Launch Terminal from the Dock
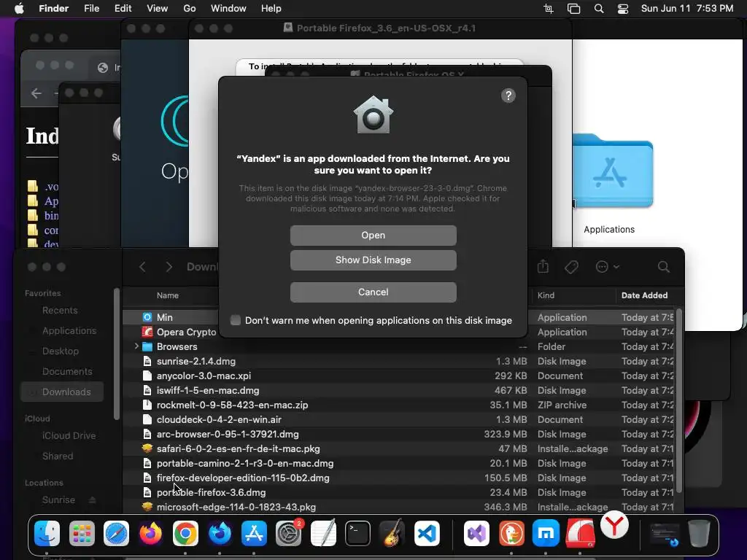The height and width of the screenshot is (560, 747). click(357, 533)
